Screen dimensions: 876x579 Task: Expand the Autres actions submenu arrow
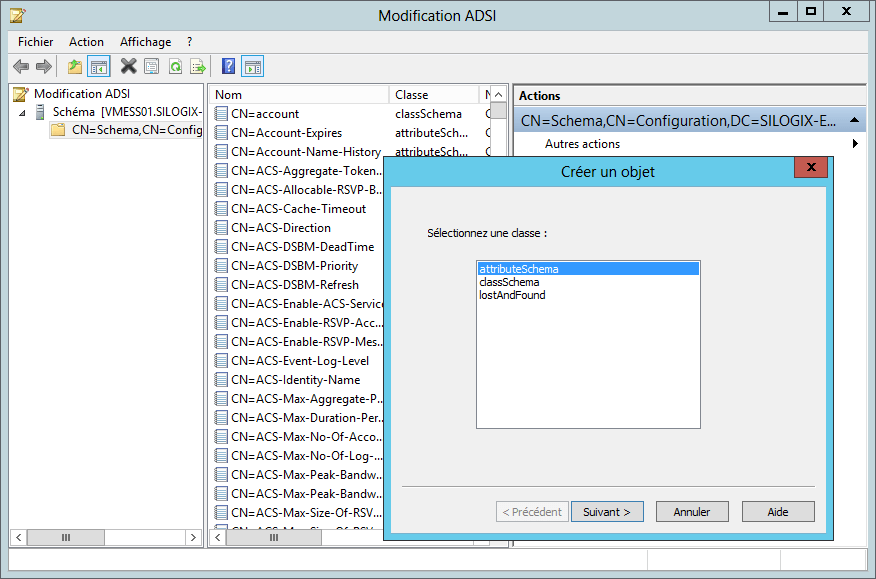pyautogui.click(x=856, y=143)
